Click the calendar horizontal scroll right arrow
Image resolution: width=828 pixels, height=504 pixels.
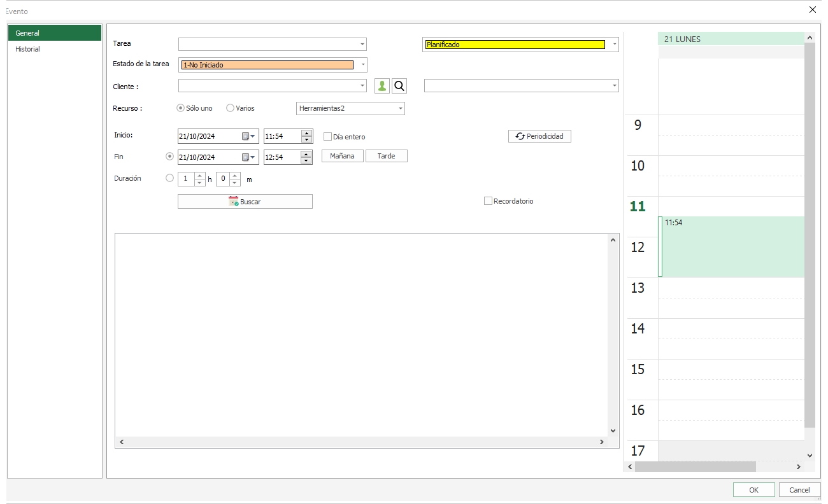(799, 467)
